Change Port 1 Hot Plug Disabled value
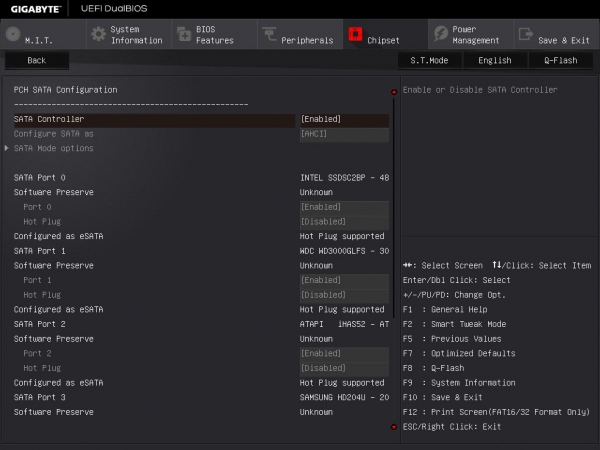Screen dimensions: 600x450 [344, 295]
